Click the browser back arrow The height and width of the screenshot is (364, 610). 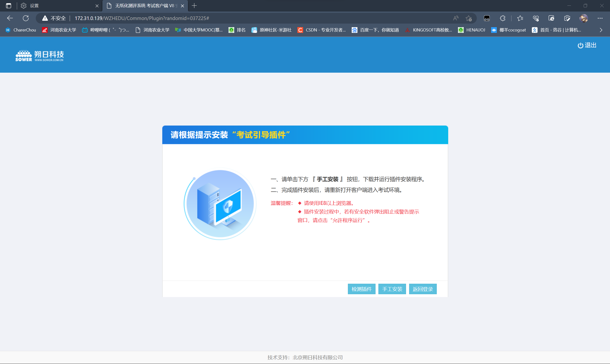pos(10,18)
